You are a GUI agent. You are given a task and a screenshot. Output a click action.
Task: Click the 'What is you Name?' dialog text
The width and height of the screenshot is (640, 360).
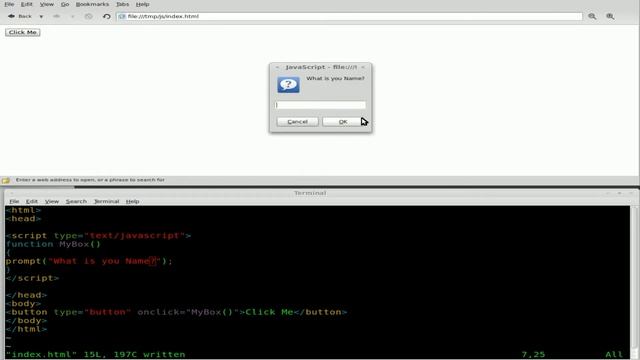[336, 78]
